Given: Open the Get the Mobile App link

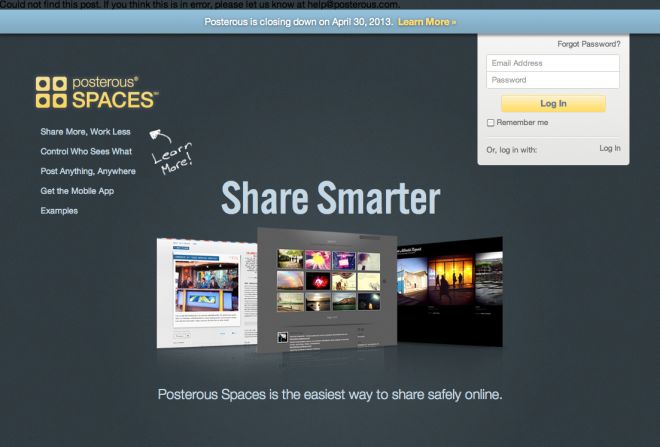Looking at the screenshot, I should (77, 191).
